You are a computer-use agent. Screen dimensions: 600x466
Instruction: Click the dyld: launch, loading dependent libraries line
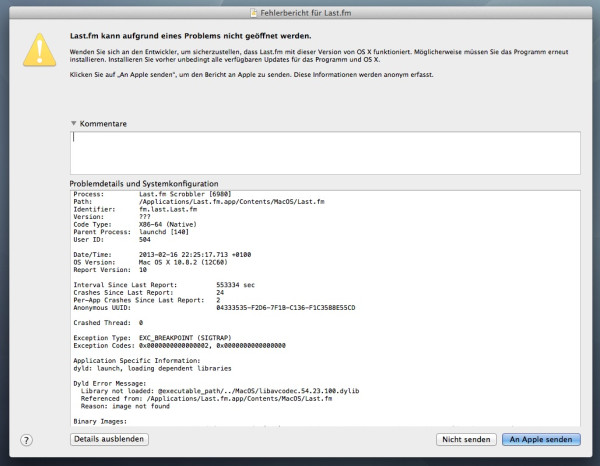[152, 368]
